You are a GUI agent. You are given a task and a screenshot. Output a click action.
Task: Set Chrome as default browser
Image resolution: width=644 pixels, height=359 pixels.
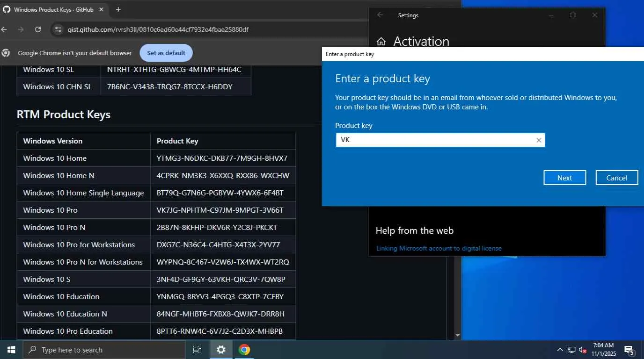tap(166, 53)
